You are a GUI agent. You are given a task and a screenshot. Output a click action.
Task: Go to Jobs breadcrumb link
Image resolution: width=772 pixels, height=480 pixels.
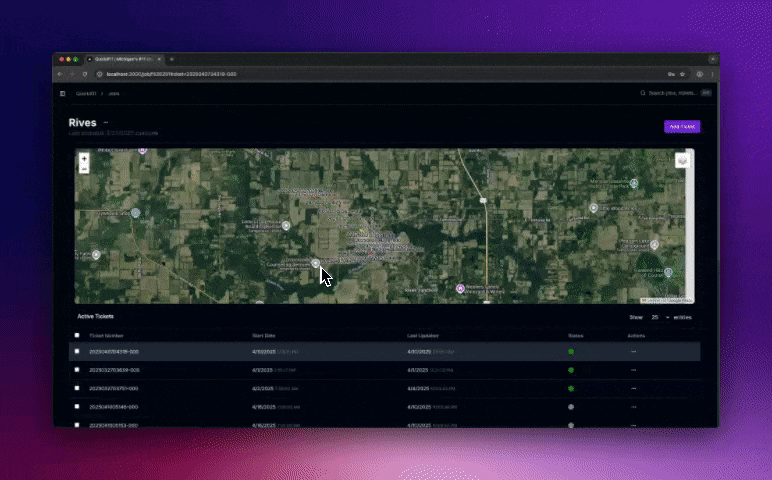[x=114, y=94]
